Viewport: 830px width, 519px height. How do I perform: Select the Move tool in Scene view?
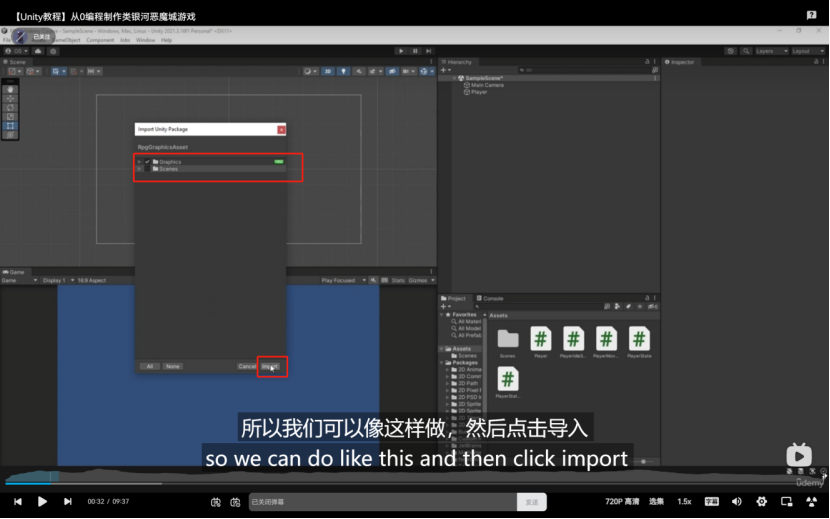[10, 99]
